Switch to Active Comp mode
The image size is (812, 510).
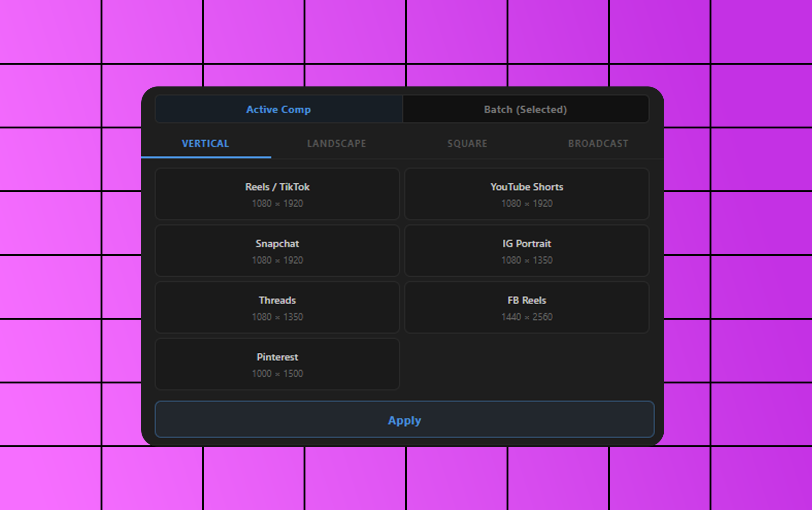point(279,110)
